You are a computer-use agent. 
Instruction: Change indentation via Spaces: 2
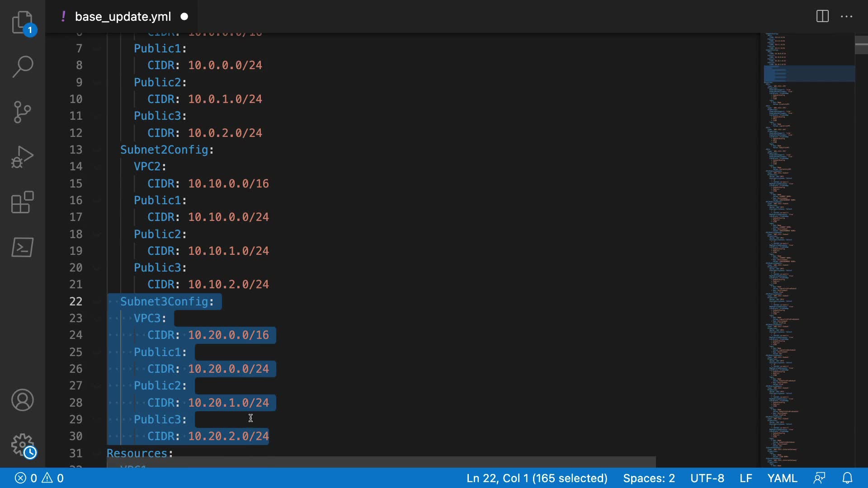pyautogui.click(x=649, y=478)
